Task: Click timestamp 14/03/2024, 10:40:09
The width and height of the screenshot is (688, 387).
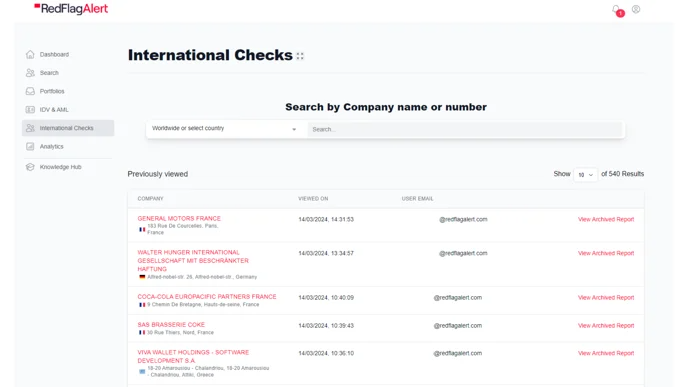Action: (x=326, y=297)
